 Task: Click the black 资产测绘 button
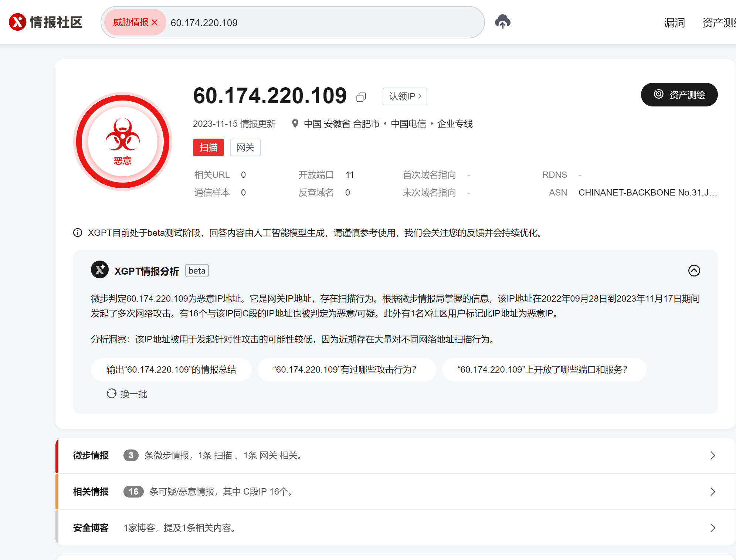pos(679,95)
